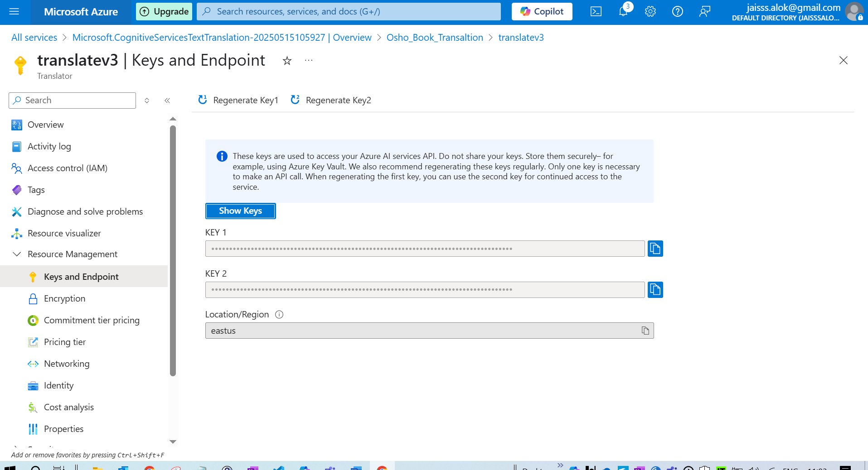This screenshot has height=470, width=868.
Task: Open portal settings gear
Action: click(x=650, y=12)
